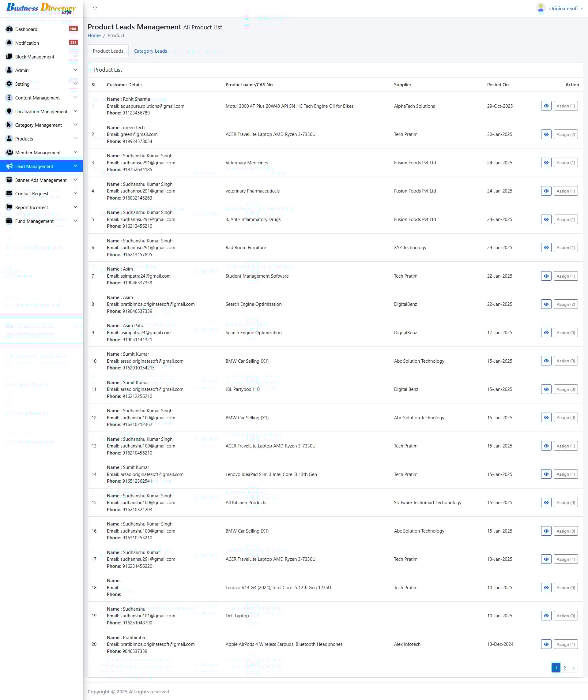This screenshot has width=588, height=700.
Task: Go to pagination page 2
Action: [x=565, y=668]
